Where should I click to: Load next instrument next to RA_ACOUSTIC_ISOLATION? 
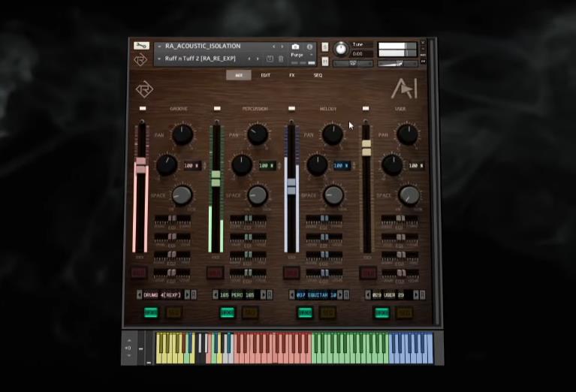pos(282,47)
